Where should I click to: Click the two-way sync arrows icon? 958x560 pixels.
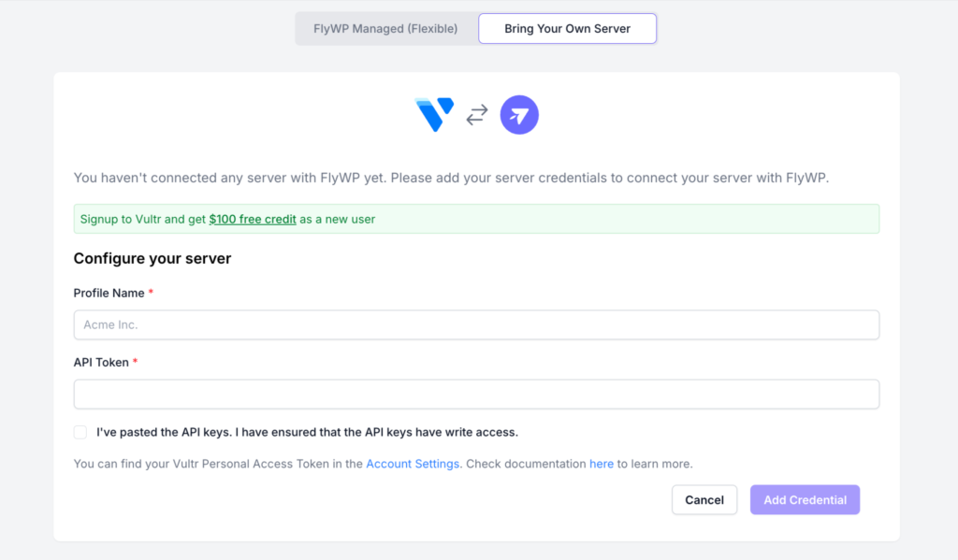[x=477, y=115]
